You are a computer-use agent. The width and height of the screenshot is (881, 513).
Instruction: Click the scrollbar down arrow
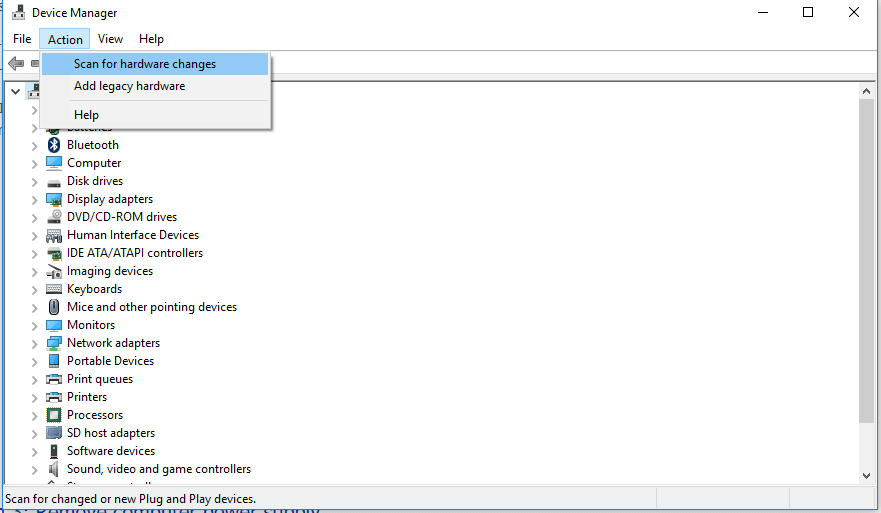pos(867,476)
